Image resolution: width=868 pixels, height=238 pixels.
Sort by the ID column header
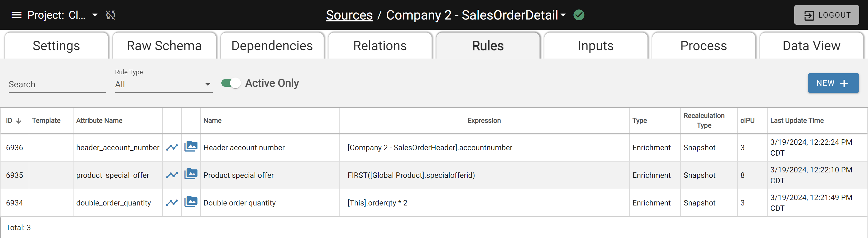point(14,121)
